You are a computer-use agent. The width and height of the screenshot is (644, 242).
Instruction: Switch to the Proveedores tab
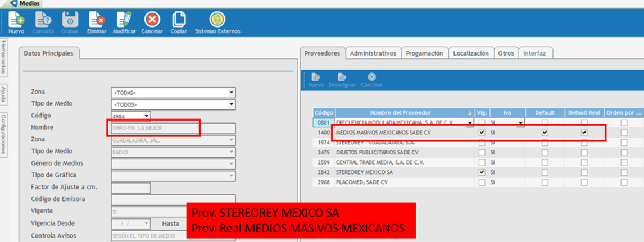323,53
